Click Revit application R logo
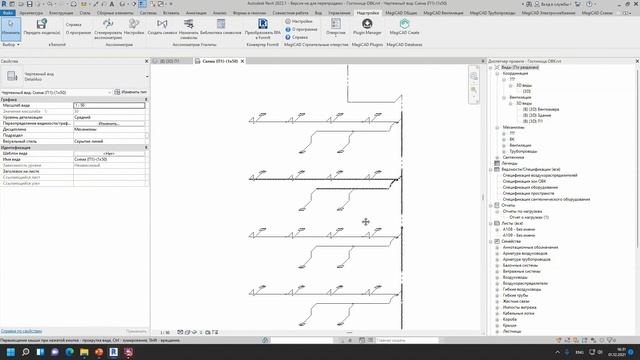This screenshot has width=640, height=360. tap(4, 4)
